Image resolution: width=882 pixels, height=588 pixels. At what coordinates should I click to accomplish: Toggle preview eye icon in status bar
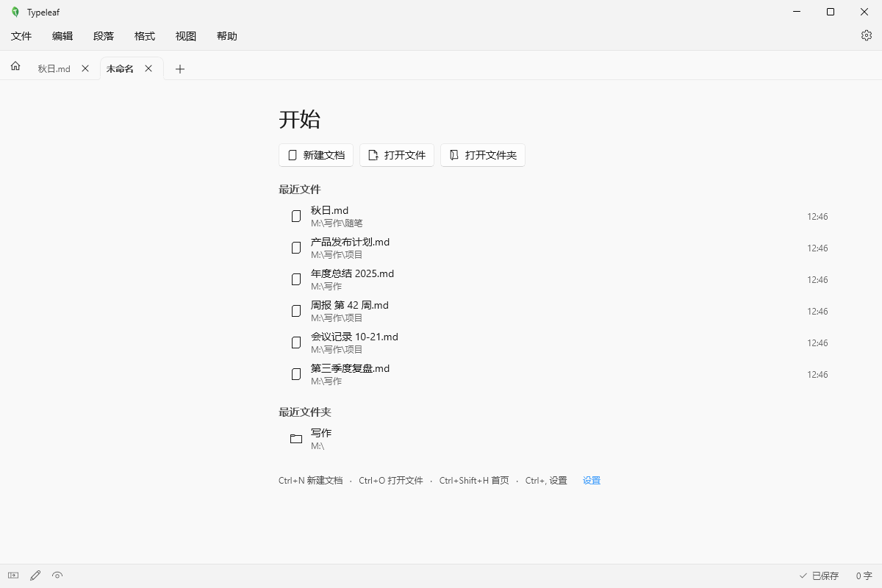(57, 576)
